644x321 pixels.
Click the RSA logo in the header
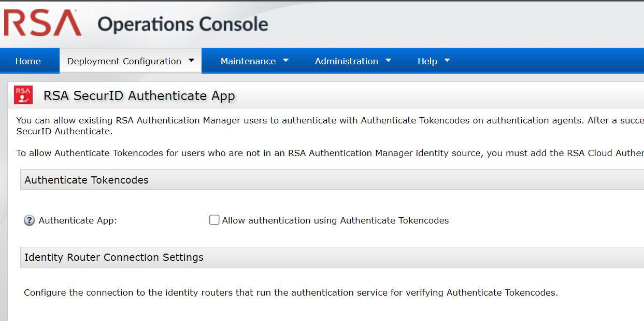point(43,23)
